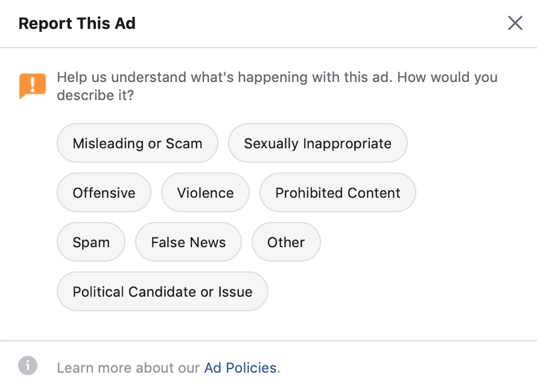Click the gray info circle icon
Viewport: 537px width, 392px height.
point(28,366)
